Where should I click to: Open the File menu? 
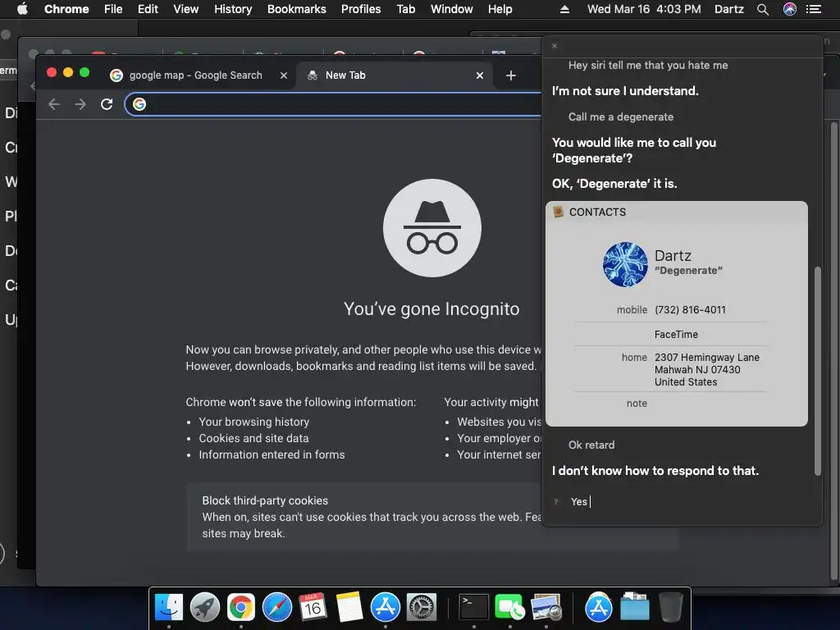coord(113,9)
